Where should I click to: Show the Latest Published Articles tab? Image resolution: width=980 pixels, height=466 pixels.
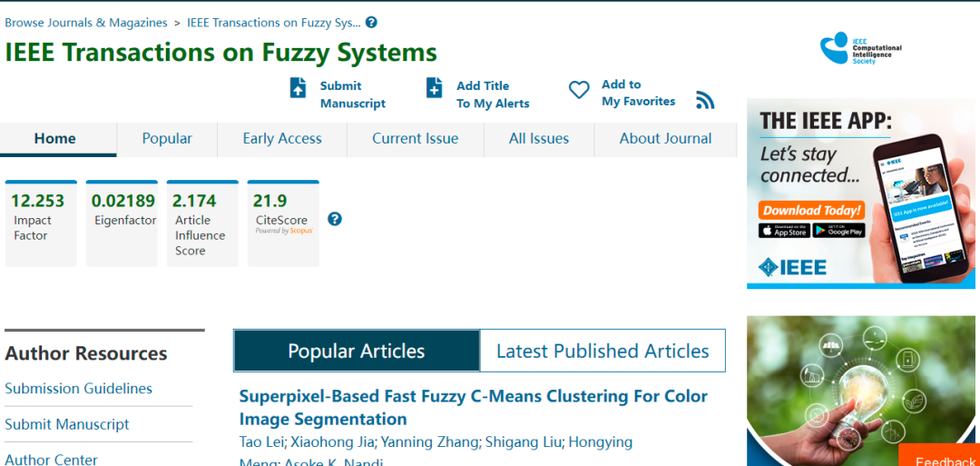[x=603, y=352]
